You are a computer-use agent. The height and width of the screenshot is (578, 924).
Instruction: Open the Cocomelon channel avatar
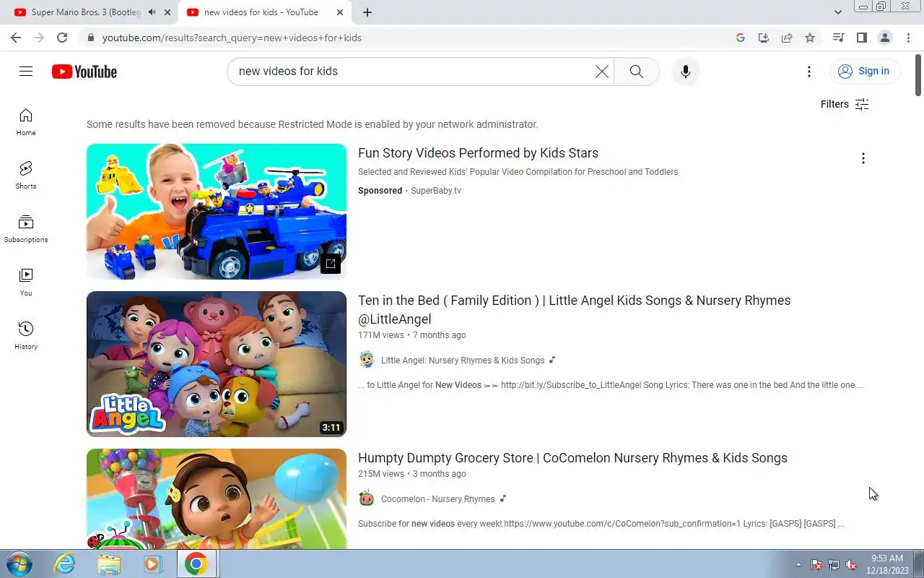point(367,499)
